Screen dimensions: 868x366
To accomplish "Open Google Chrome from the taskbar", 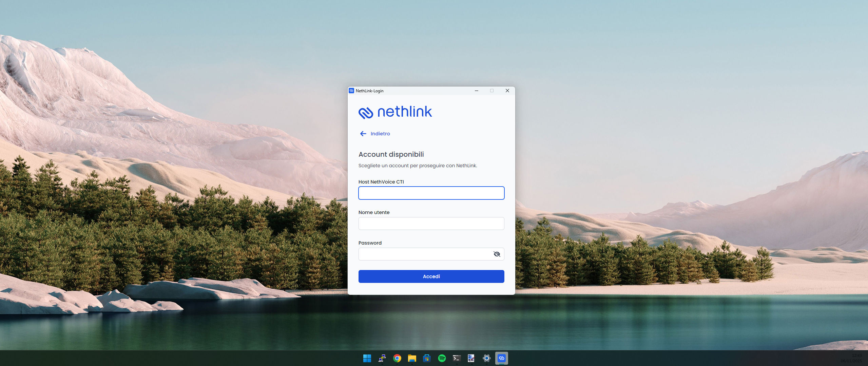I will [x=397, y=358].
